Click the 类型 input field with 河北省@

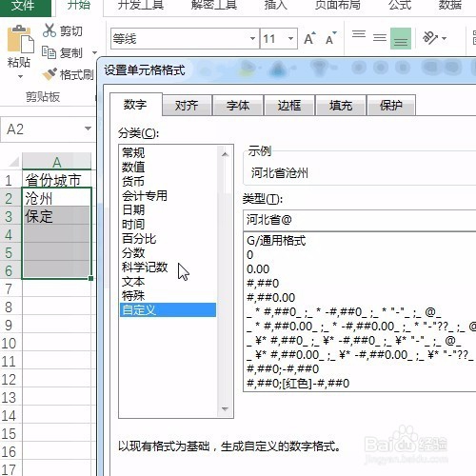[x=360, y=220]
